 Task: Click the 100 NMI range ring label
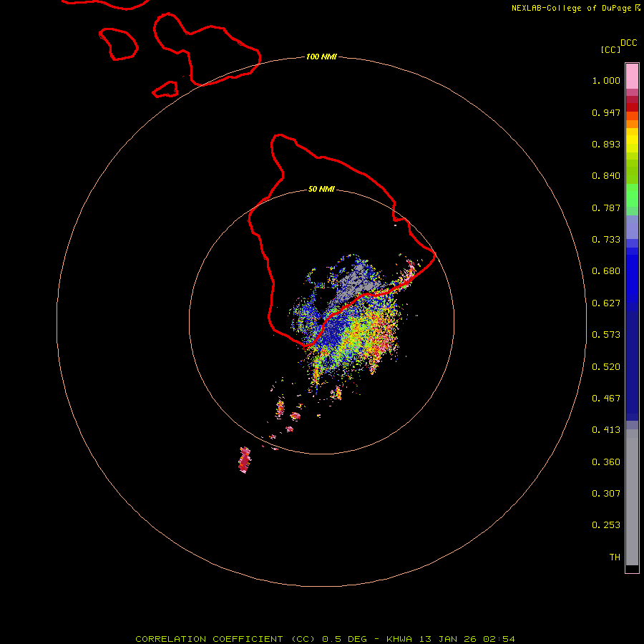(x=321, y=57)
